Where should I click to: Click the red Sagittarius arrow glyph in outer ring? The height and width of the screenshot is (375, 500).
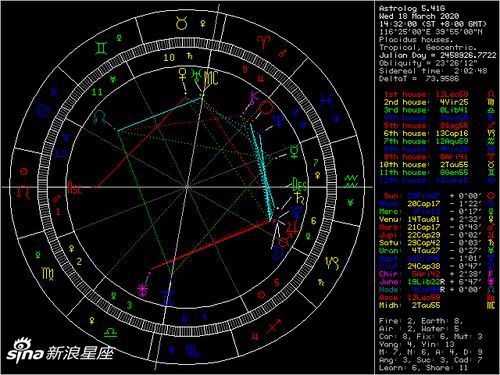[x=274, y=326]
